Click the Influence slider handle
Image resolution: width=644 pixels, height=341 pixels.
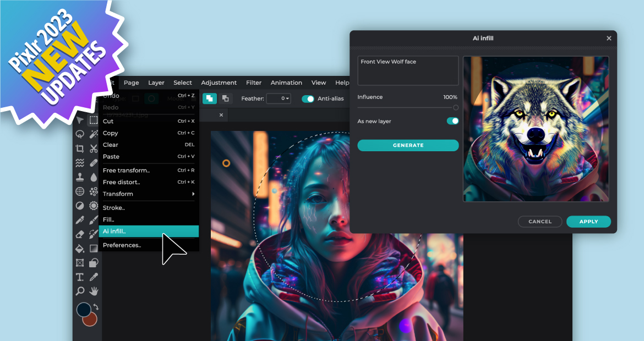tap(456, 108)
